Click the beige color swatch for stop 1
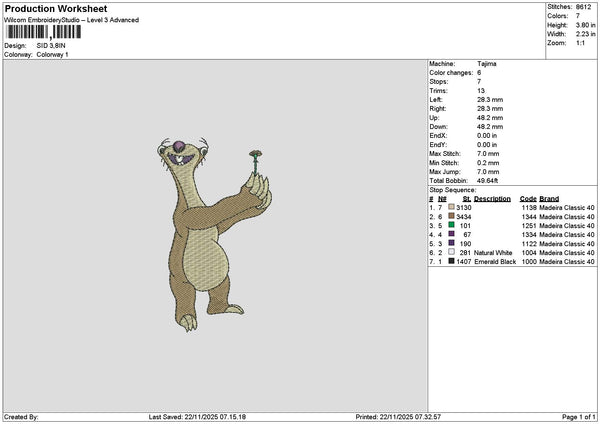Image resolution: width=600 pixels, height=424 pixels. tap(452, 207)
